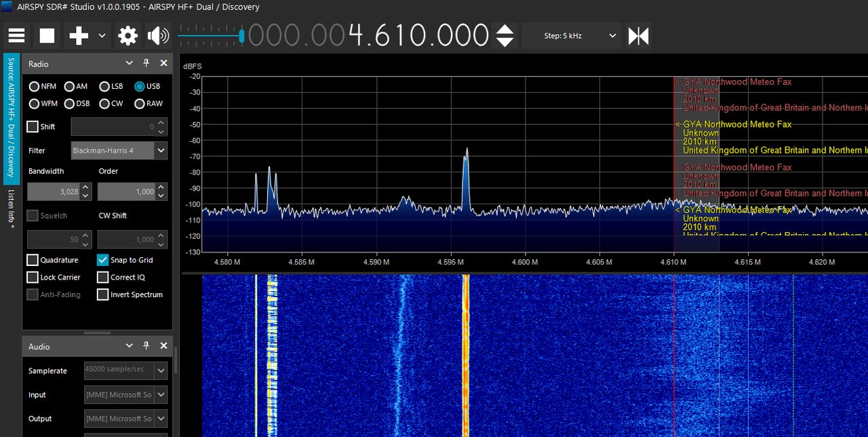
Task: Add a new slice with the plus icon
Action: (x=79, y=35)
